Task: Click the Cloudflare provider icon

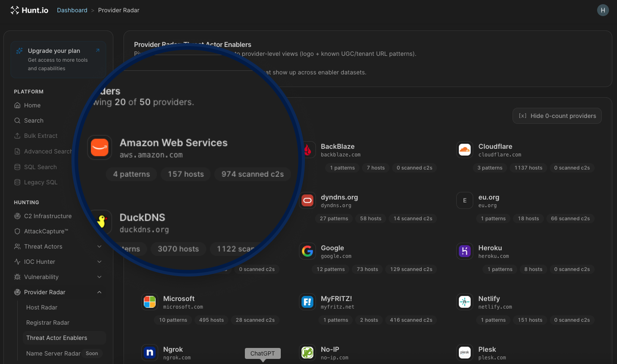Action: point(465,150)
